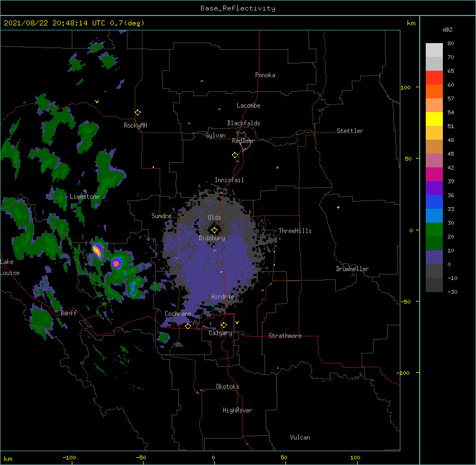Click the RockyMH label

(x=135, y=125)
